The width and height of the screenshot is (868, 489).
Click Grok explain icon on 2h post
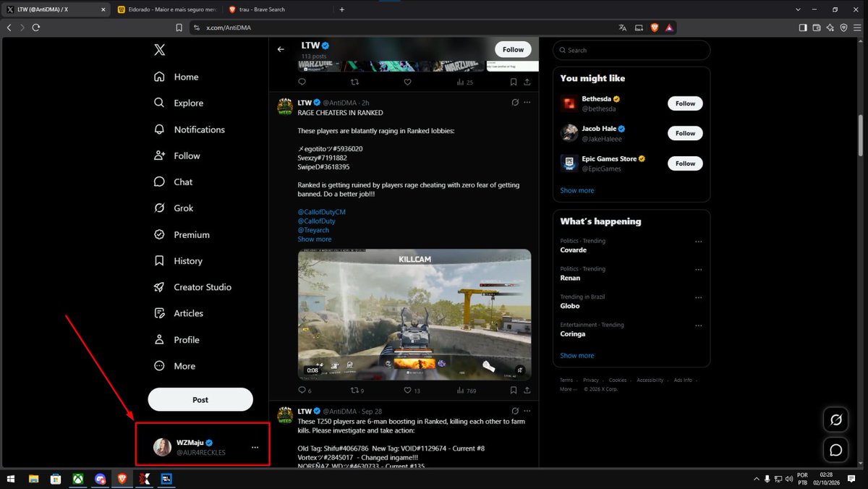click(515, 103)
